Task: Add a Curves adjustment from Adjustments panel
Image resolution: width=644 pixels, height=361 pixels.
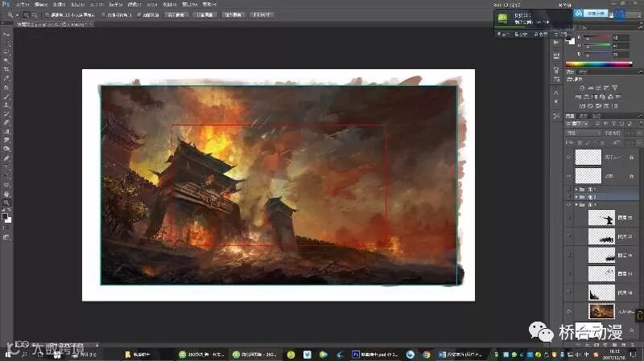Action: click(598, 88)
